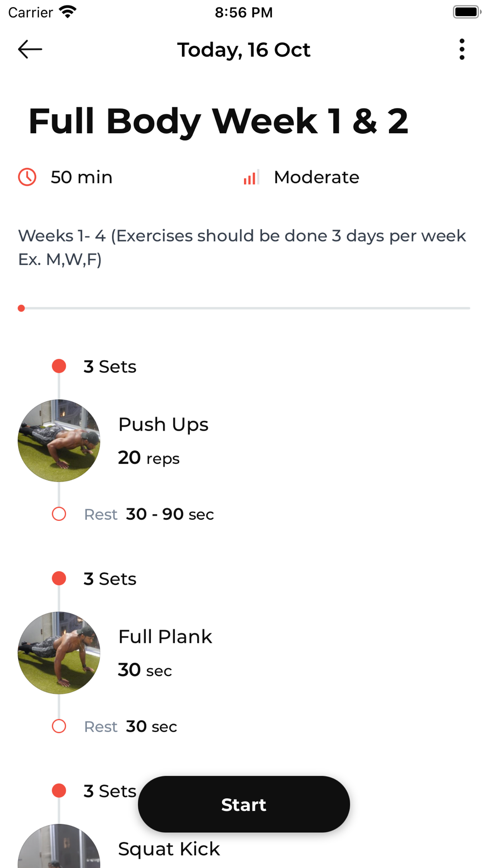Tap the Today, 16 Oct date header
Viewport: 488px width, 868px height.
pyautogui.click(x=244, y=50)
